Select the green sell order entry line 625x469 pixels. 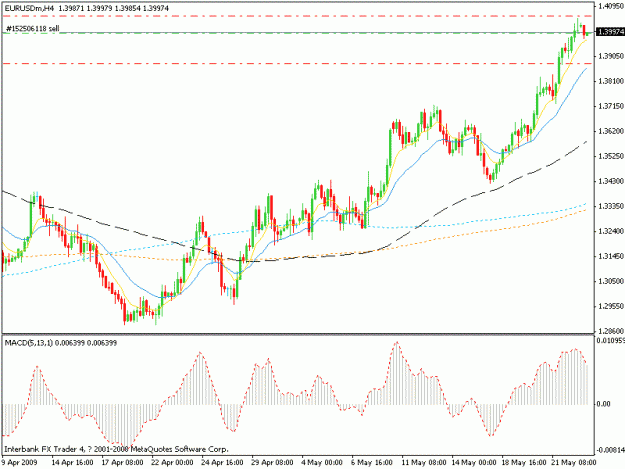pyautogui.click(x=298, y=33)
